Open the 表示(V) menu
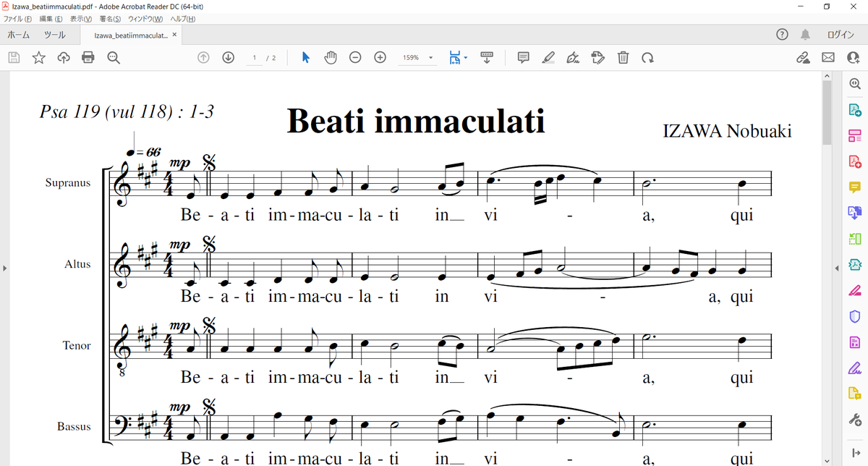Screen dimensions: 868x466 pos(81,18)
